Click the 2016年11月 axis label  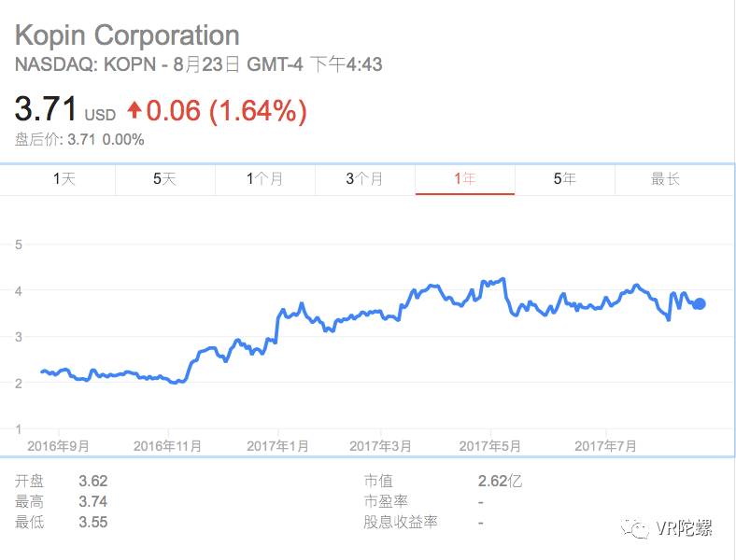(x=169, y=447)
